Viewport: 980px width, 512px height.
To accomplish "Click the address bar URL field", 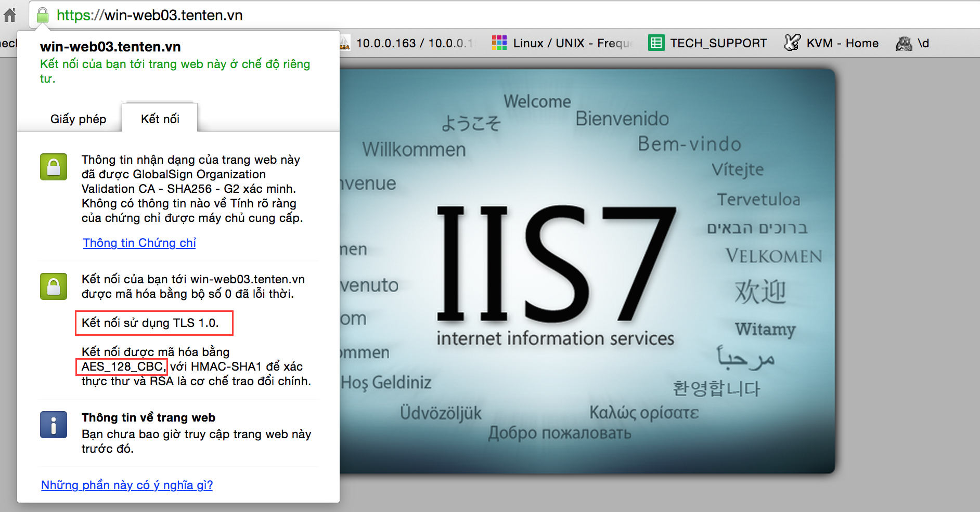I will pos(505,15).
